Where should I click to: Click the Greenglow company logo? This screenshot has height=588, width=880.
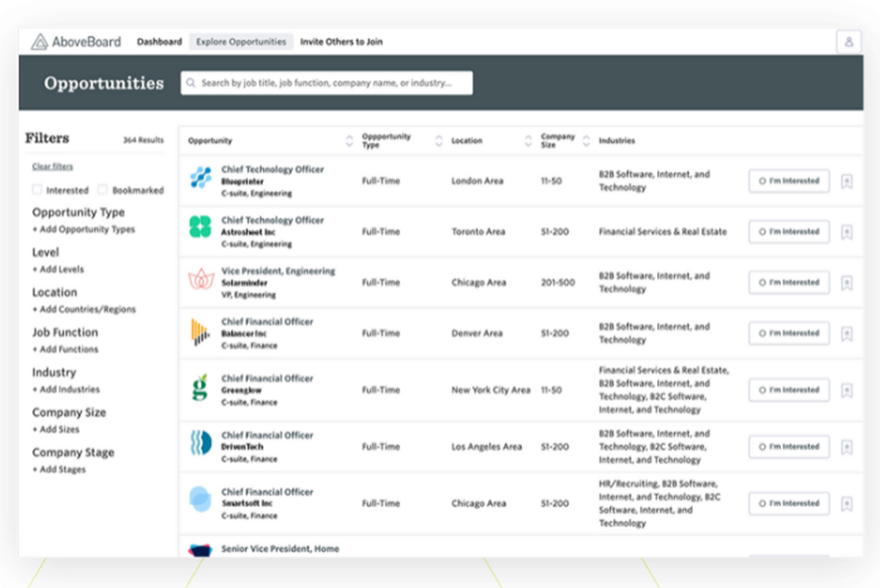(x=200, y=387)
